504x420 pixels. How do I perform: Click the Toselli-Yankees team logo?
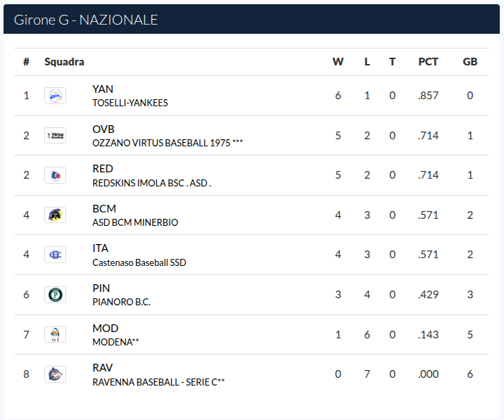pyautogui.click(x=56, y=96)
